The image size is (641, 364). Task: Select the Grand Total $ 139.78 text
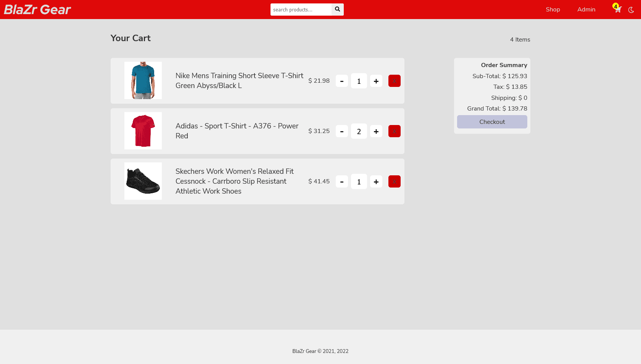click(497, 109)
